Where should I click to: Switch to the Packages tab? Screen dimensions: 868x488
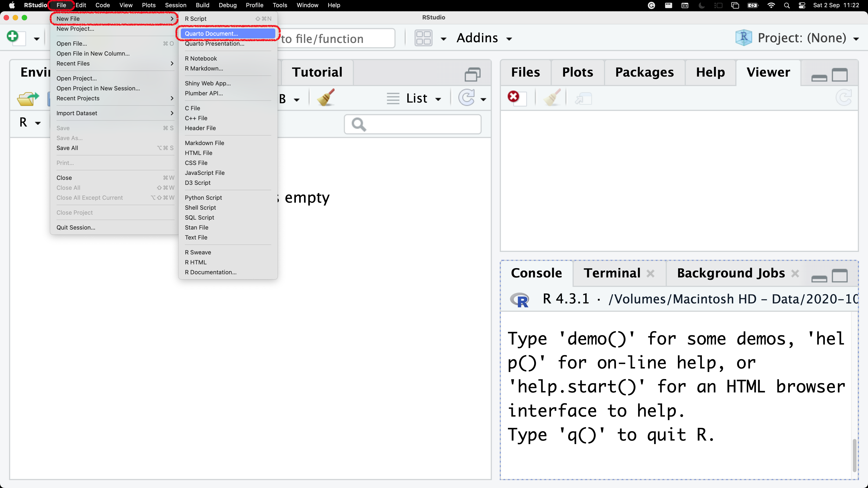pyautogui.click(x=644, y=72)
